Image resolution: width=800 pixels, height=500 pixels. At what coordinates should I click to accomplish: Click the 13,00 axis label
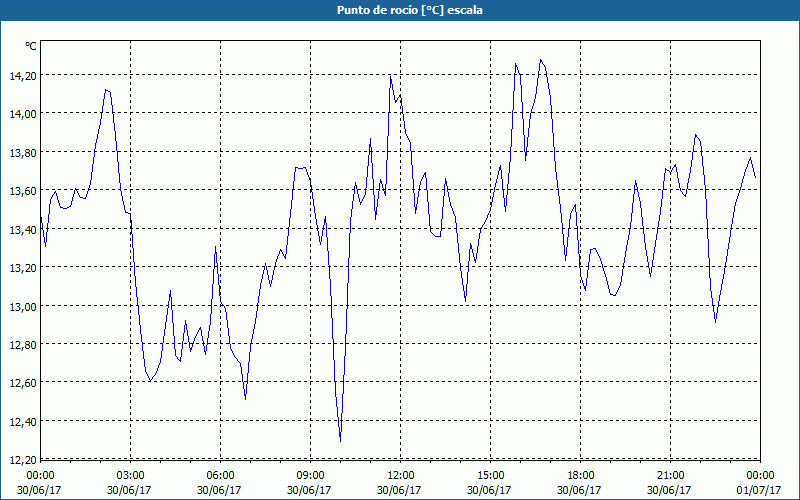coord(23,307)
